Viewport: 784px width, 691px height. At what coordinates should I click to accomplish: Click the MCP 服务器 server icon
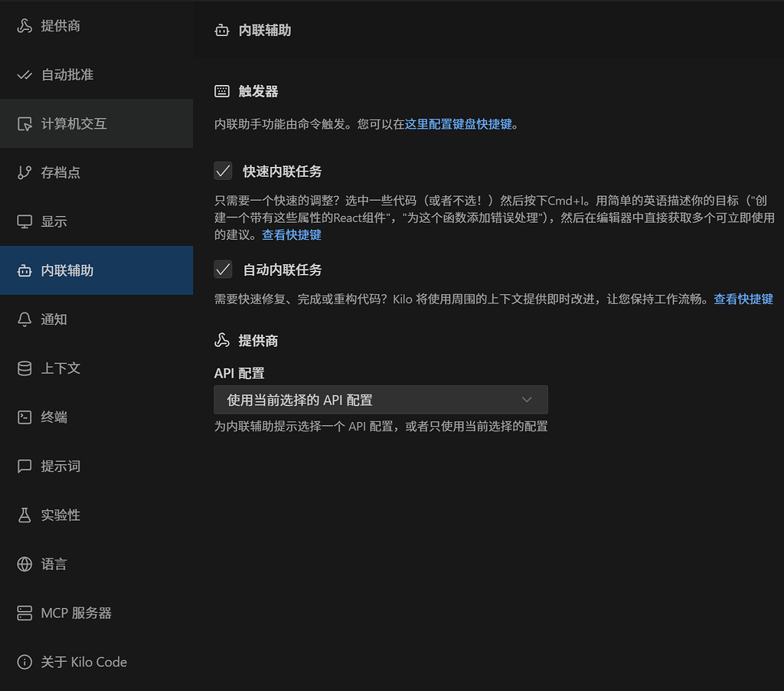click(x=24, y=613)
